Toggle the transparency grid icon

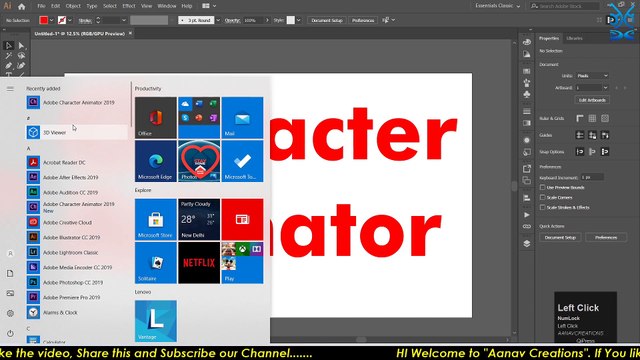[x=605, y=118]
